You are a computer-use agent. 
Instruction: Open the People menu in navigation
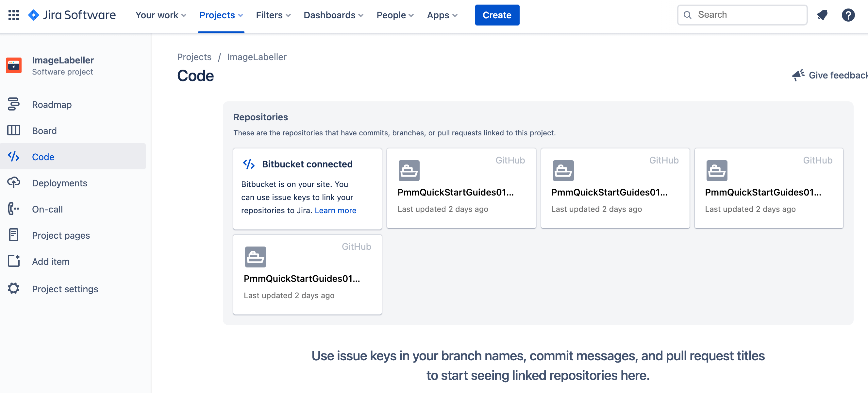tap(395, 15)
